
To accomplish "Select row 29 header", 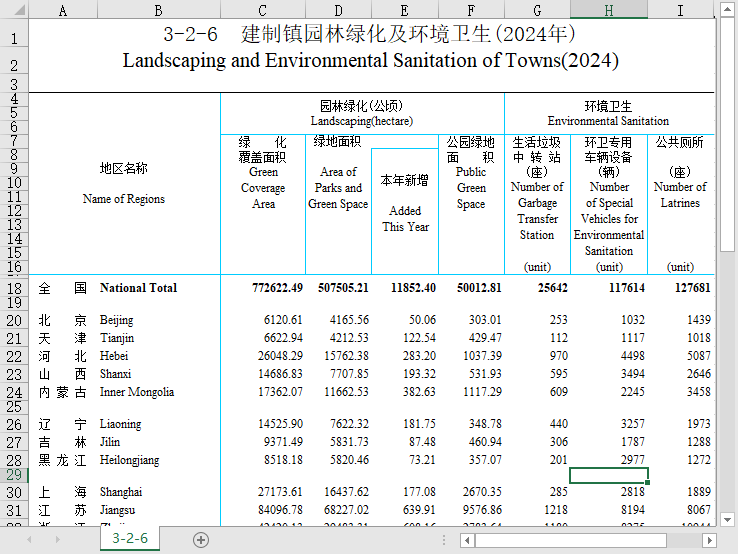I will coord(14,475).
